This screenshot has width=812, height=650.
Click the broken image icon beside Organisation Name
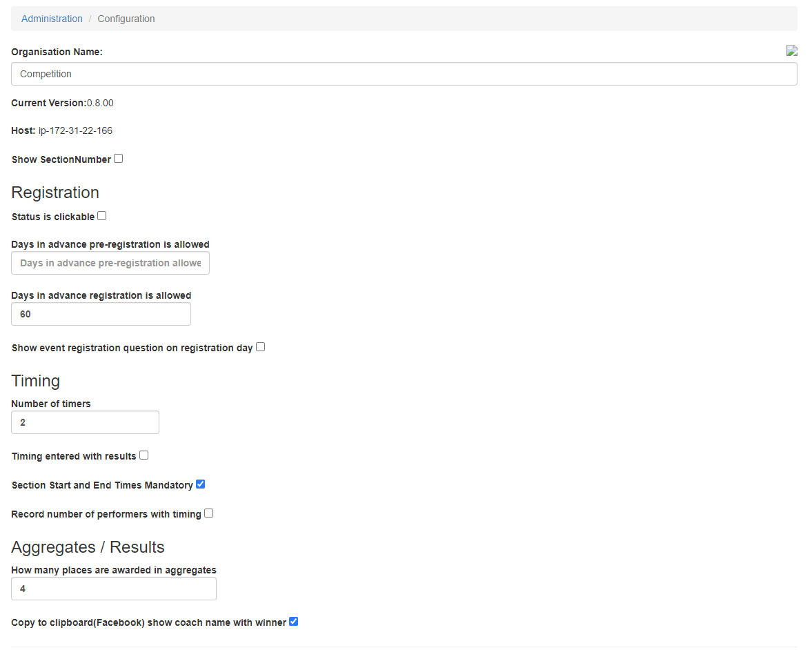pos(792,50)
